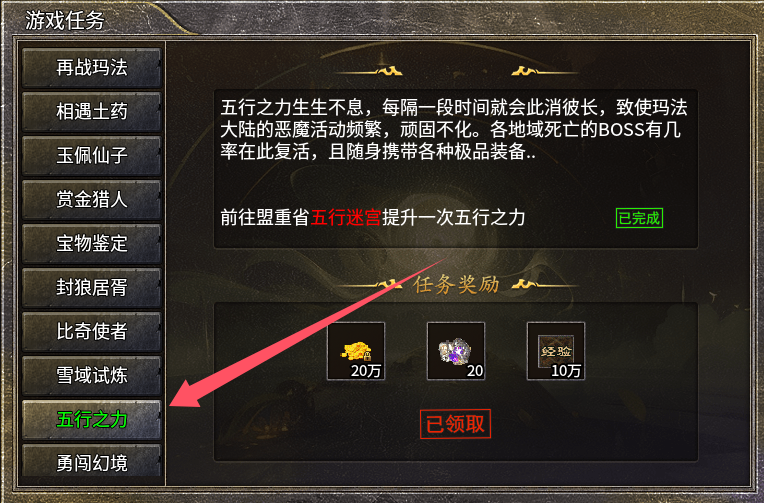Click the gold coins 20万 reward icon
Screen dimensions: 764x503
356,351
